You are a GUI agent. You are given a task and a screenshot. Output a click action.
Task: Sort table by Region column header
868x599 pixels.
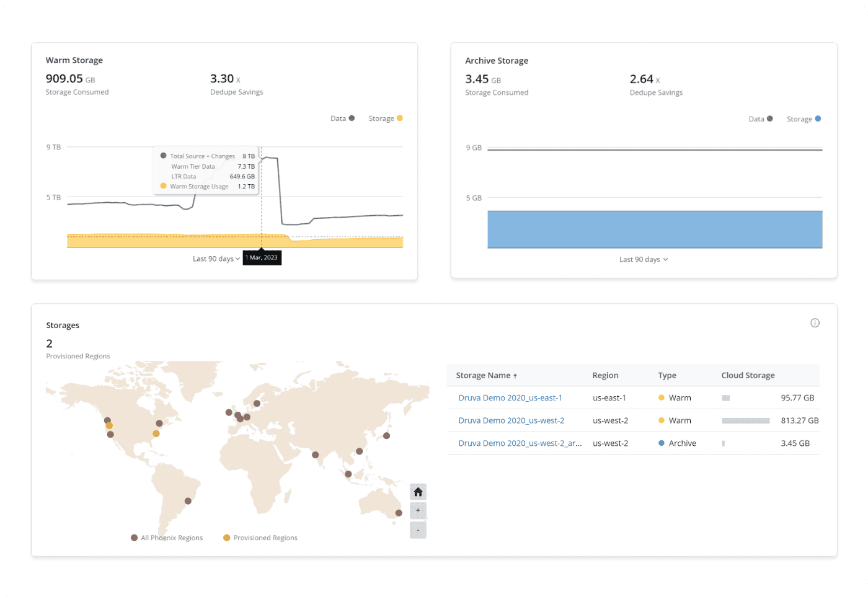605,376
